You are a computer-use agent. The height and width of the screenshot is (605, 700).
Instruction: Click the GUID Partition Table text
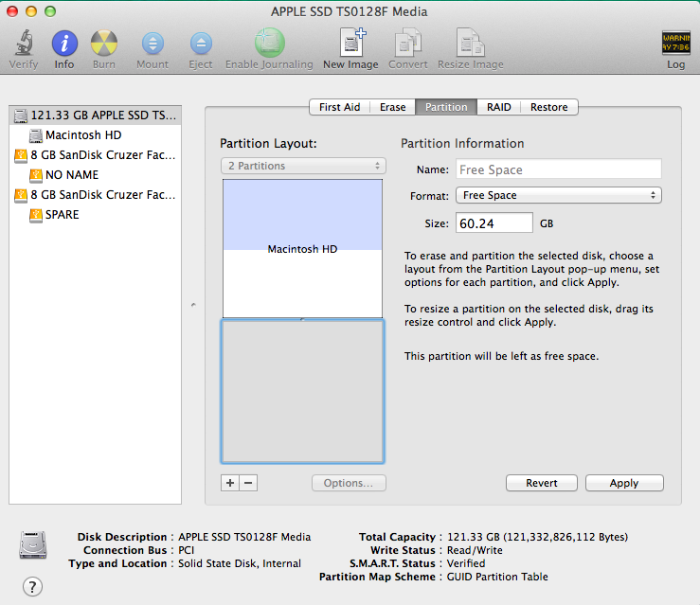(x=497, y=577)
